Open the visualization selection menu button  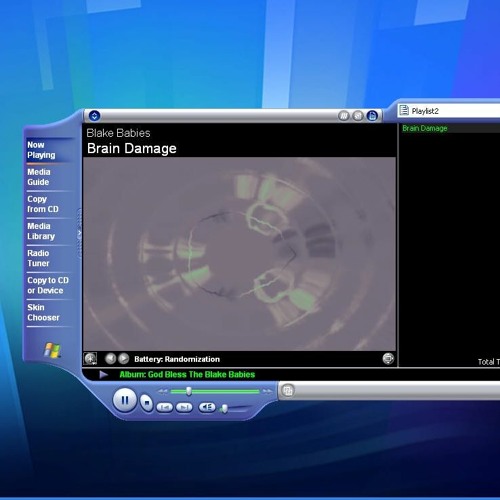pyautogui.click(x=90, y=359)
